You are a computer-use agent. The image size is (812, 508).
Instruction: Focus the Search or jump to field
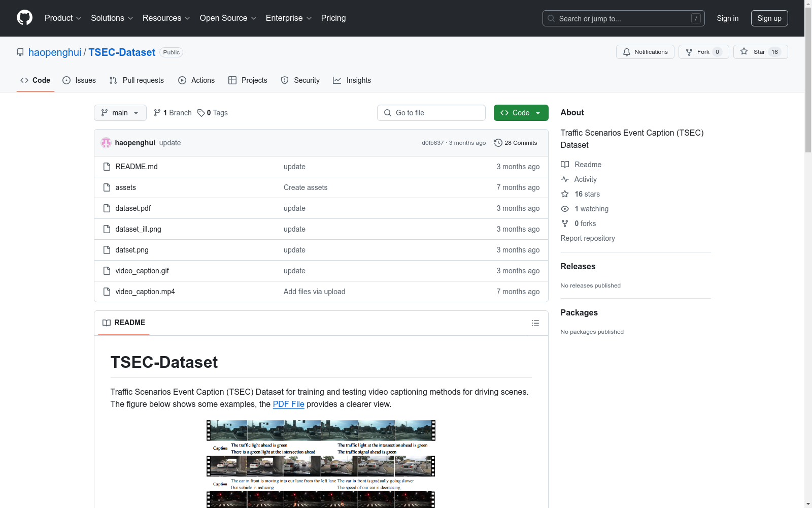point(624,18)
